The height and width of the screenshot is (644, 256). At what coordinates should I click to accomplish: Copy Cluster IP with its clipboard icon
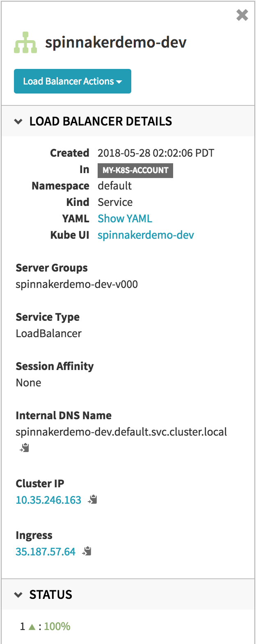(x=92, y=499)
